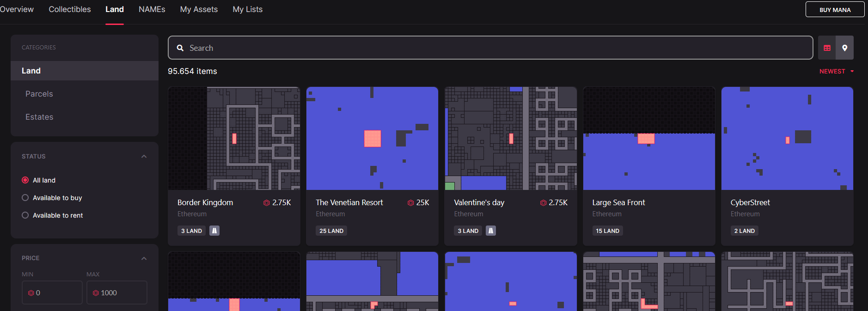Open The Venetian Resort title link
This screenshot has width=868, height=311.
(349, 202)
